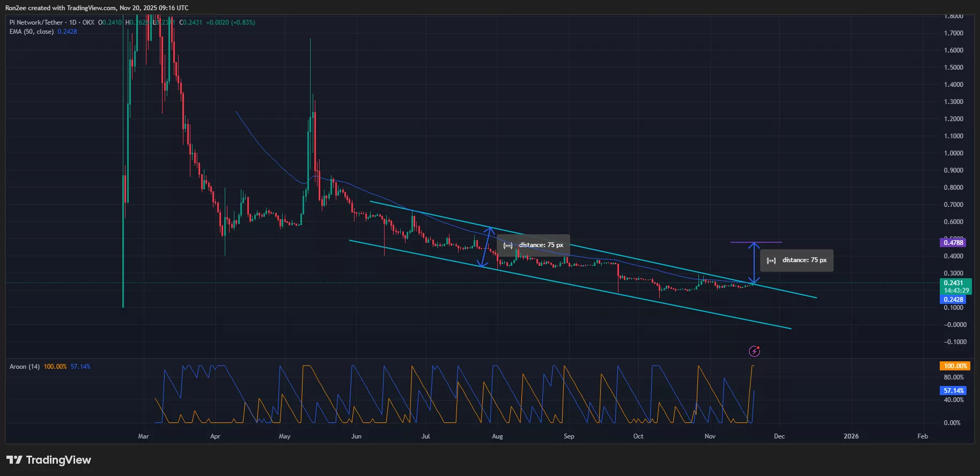
Task: Click the orange 100.00% Aroon axis label
Action: tap(955, 366)
